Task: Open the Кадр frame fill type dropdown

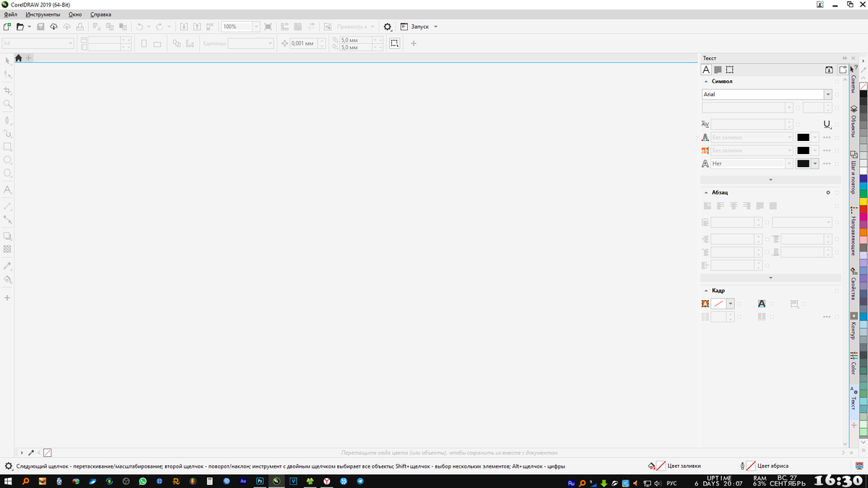Action: (731, 304)
